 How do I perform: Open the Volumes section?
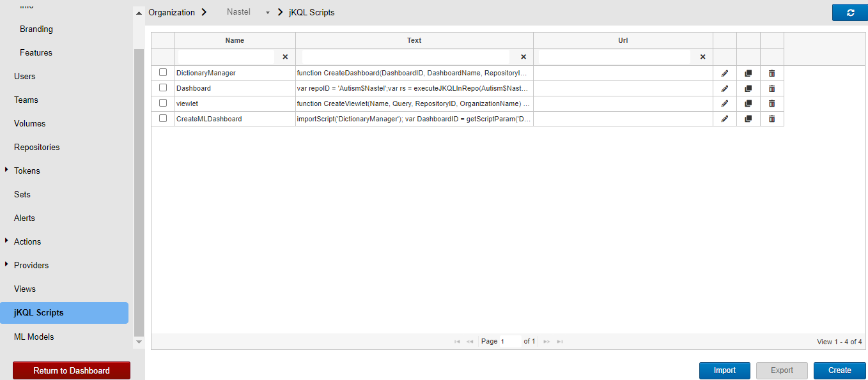[30, 123]
